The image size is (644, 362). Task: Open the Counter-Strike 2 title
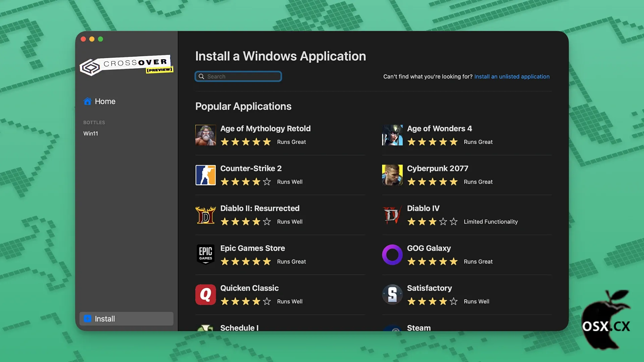[251, 169]
